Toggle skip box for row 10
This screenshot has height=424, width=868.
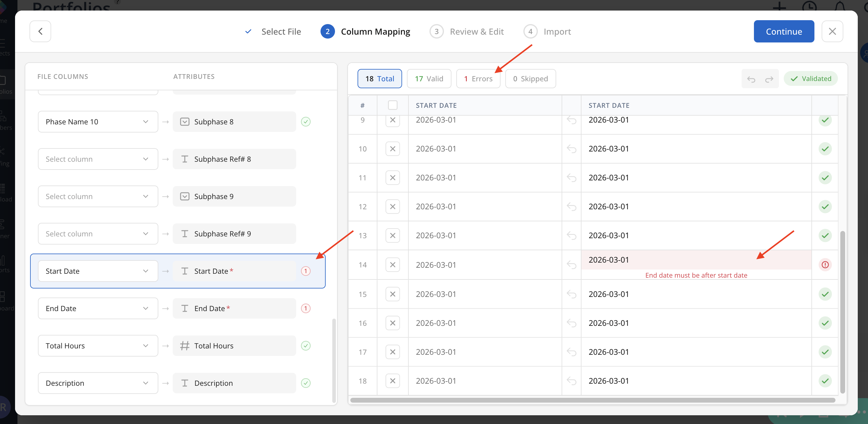(392, 149)
